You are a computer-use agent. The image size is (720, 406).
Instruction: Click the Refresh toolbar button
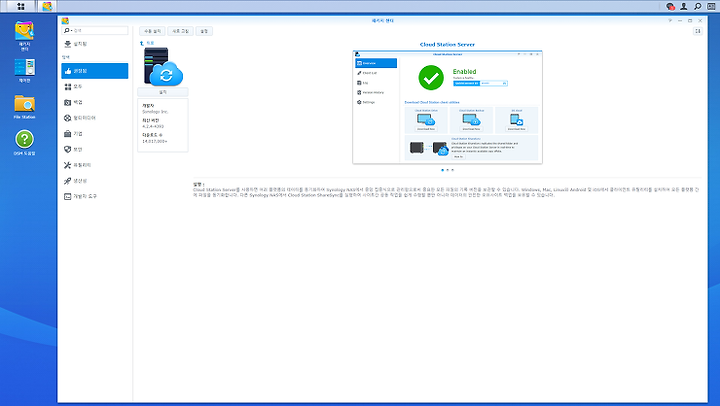tap(180, 31)
